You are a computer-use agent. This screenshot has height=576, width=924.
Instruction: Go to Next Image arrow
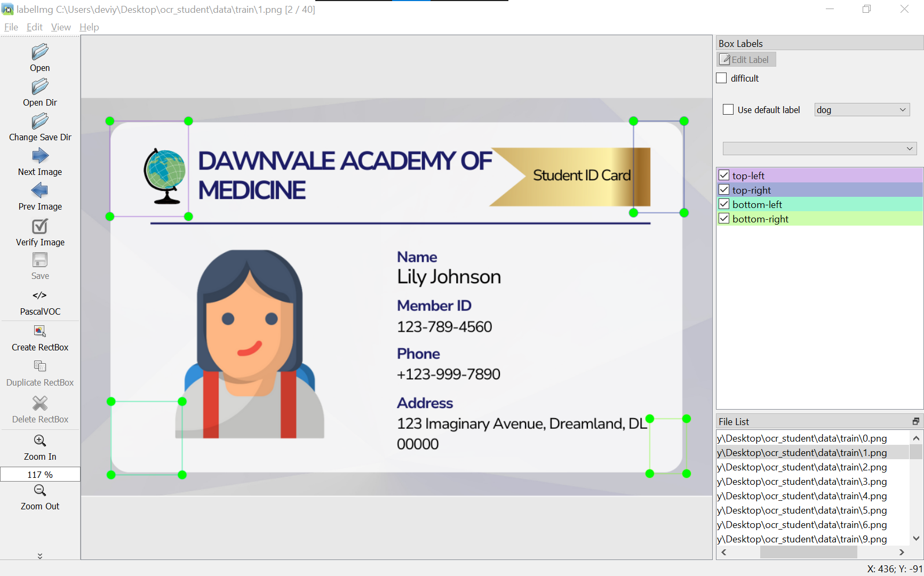pyautogui.click(x=40, y=156)
